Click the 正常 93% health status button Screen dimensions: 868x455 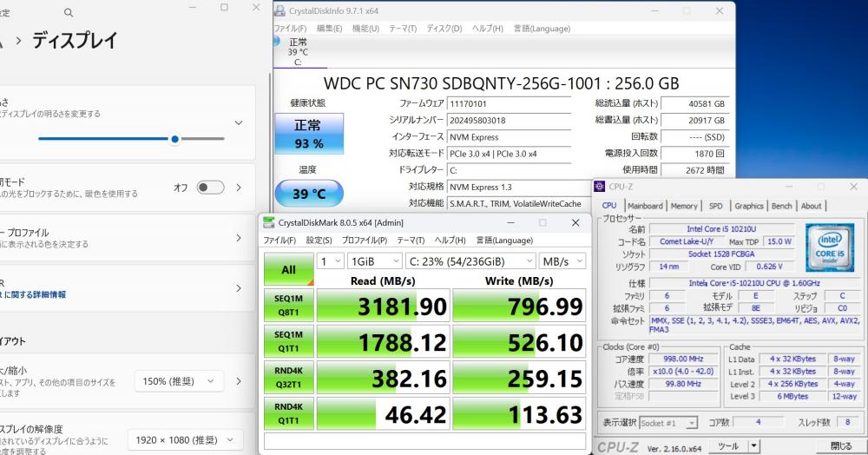(309, 134)
